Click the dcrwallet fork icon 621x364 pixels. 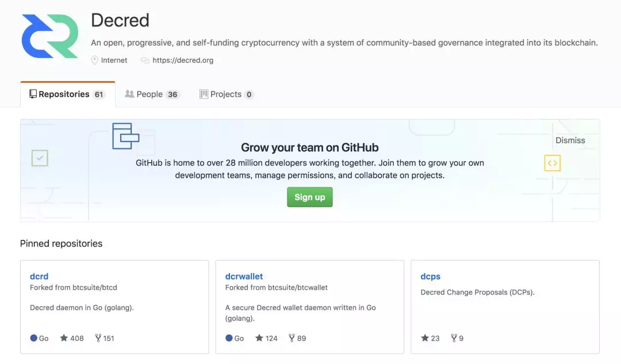(x=292, y=338)
